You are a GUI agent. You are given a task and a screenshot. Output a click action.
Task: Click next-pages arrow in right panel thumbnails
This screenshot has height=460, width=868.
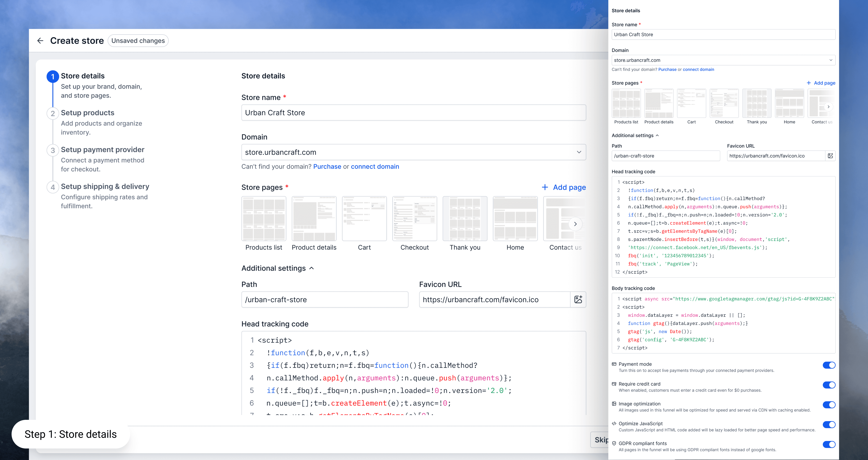(x=828, y=107)
